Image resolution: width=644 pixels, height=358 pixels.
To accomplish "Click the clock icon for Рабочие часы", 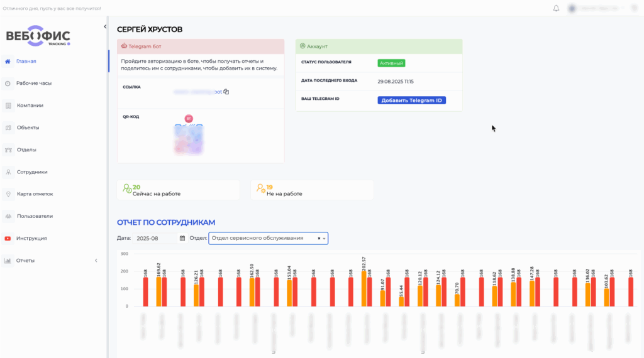I will [8, 84].
